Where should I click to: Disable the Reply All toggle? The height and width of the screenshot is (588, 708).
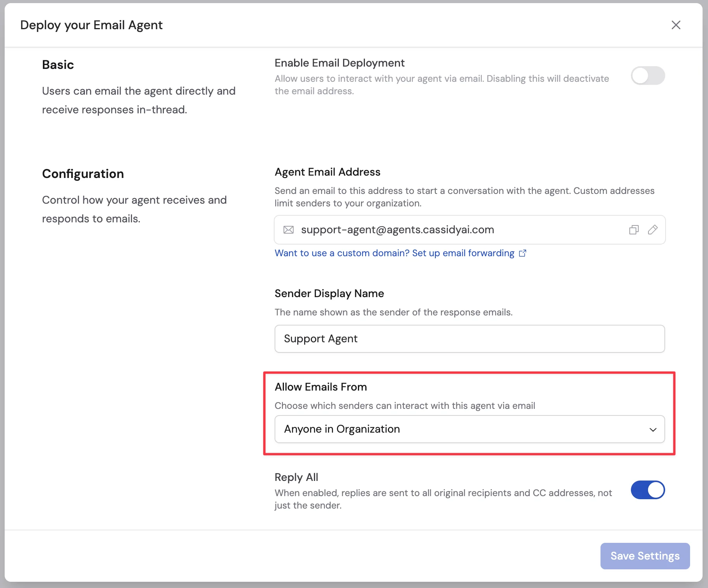point(648,490)
